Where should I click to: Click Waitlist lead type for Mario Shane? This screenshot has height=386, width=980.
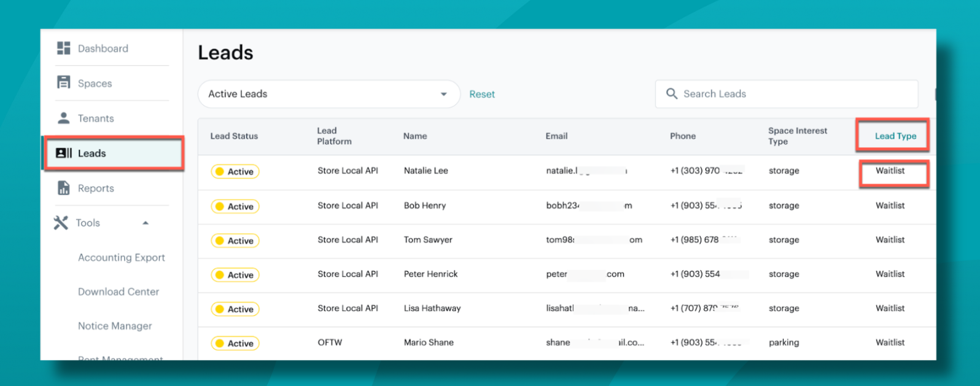click(x=890, y=342)
